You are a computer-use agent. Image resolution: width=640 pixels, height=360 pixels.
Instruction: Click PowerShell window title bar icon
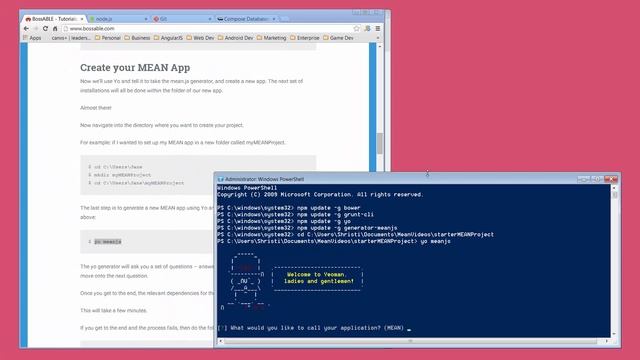(x=220, y=179)
